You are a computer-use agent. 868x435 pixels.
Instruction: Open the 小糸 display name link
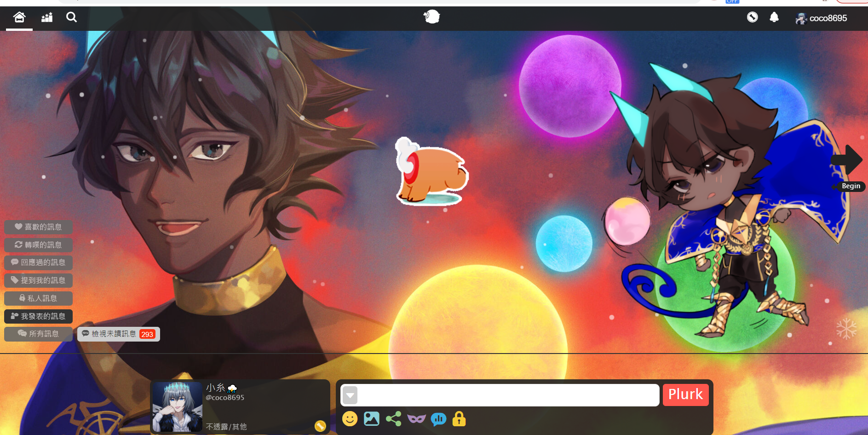(216, 388)
